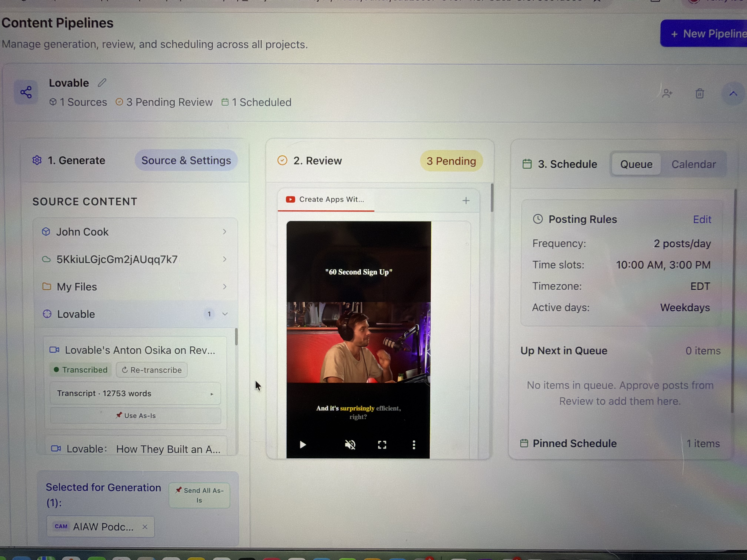Viewport: 747px width, 560px height.
Task: Switch to the Calendar view
Action: (694, 164)
